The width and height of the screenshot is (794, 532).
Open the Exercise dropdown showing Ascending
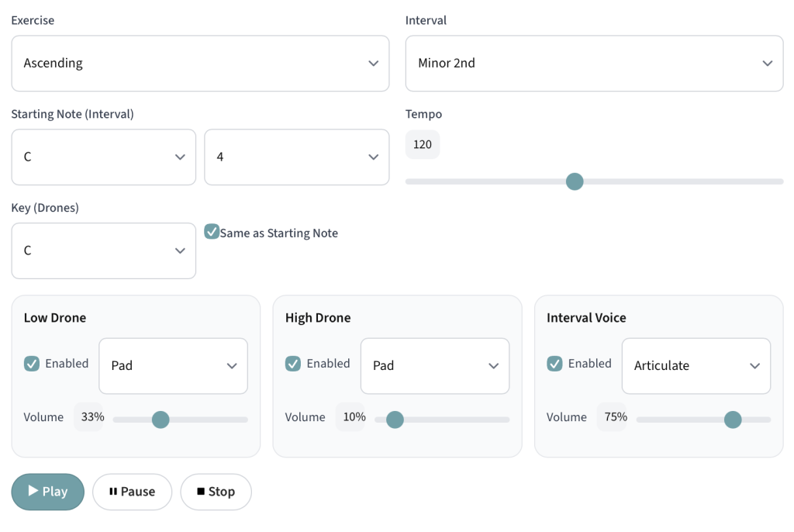200,64
